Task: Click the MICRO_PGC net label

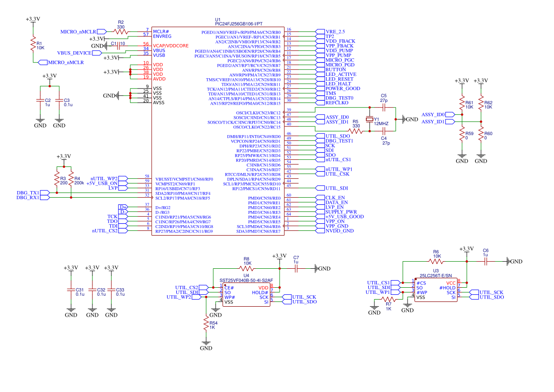Action: pyautogui.click(x=335, y=60)
